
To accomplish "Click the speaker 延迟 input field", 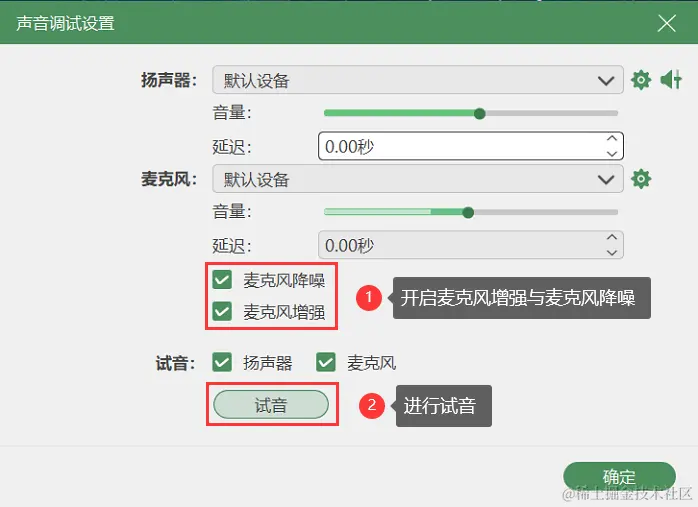I will 471,146.
